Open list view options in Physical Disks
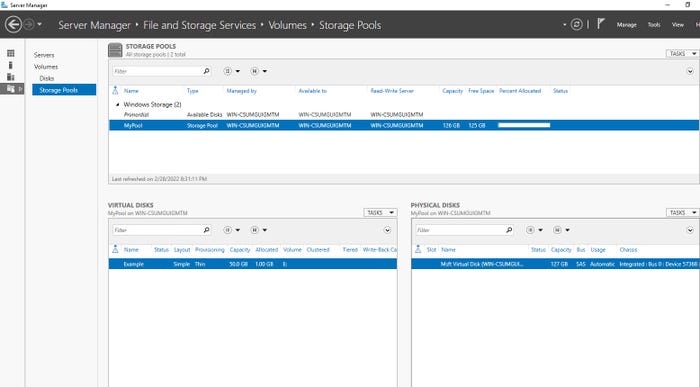Screen dimensions: 700x387 (x=534, y=230)
